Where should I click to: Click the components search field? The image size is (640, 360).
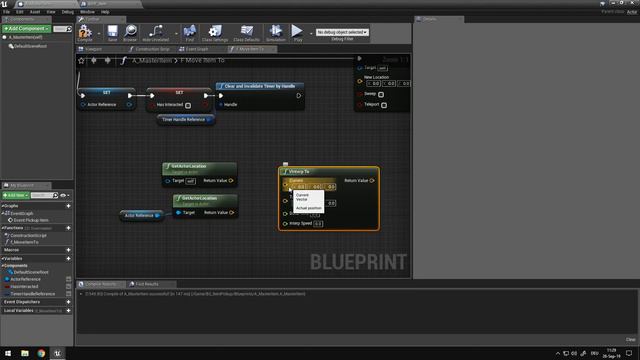[62, 29]
